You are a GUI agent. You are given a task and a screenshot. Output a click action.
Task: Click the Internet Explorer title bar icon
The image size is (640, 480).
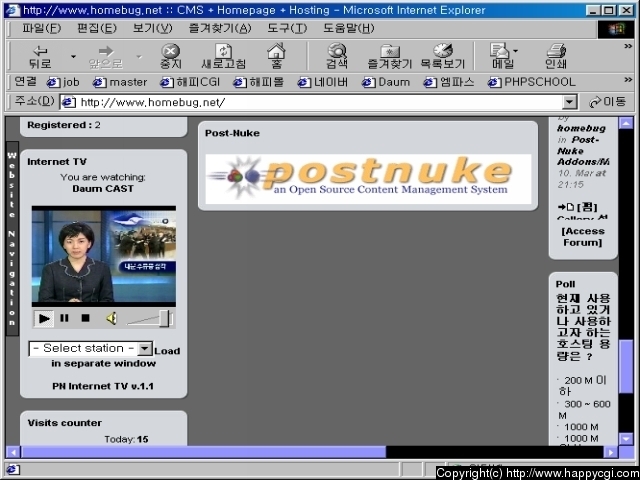13,10
